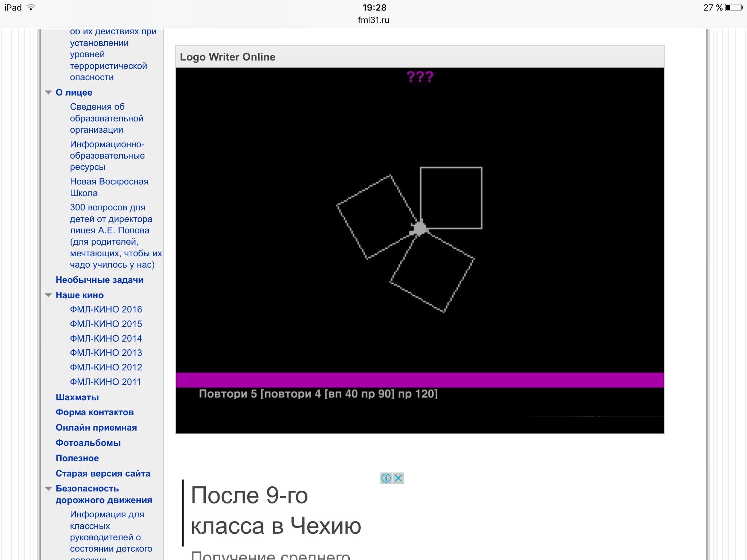
Task: Open 'Онлайн приемная' page
Action: [96, 428]
